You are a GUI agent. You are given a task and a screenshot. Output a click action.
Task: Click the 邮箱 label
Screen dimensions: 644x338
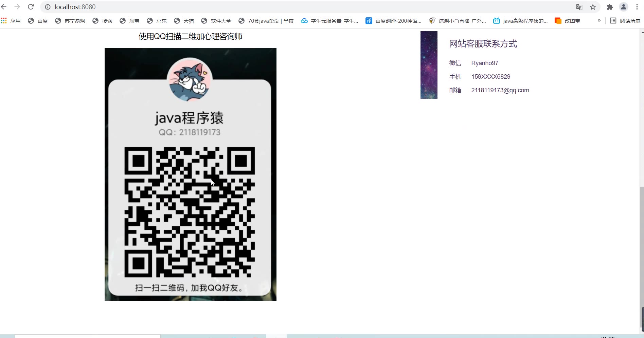[x=455, y=90]
